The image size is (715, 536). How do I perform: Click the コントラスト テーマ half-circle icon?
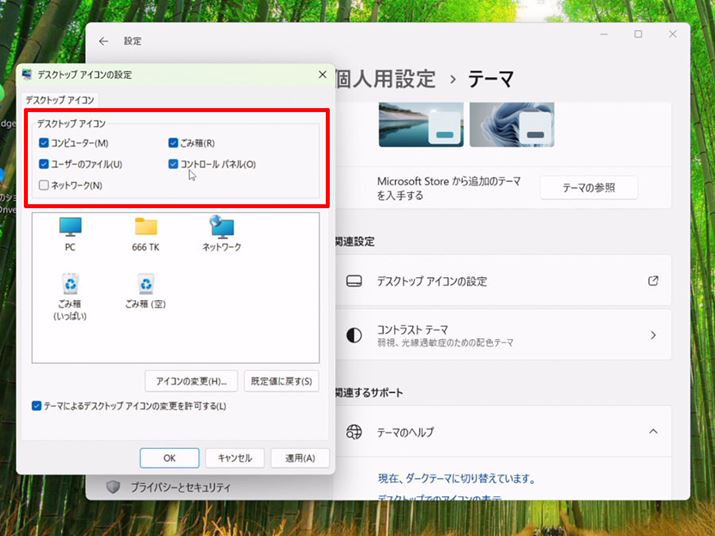354,336
